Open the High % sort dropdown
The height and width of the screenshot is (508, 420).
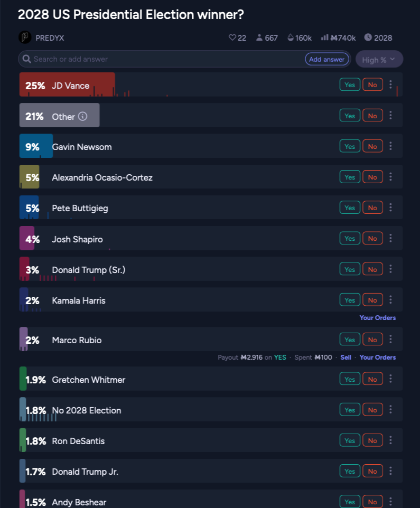pyautogui.click(x=379, y=60)
